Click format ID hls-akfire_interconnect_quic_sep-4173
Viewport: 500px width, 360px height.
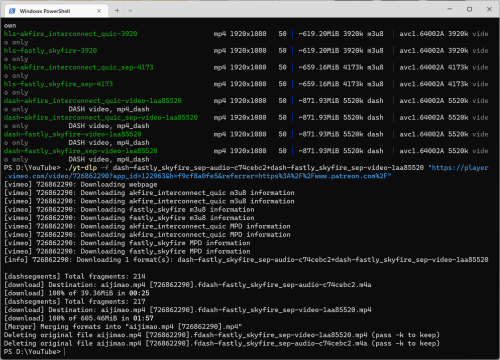(x=79, y=67)
